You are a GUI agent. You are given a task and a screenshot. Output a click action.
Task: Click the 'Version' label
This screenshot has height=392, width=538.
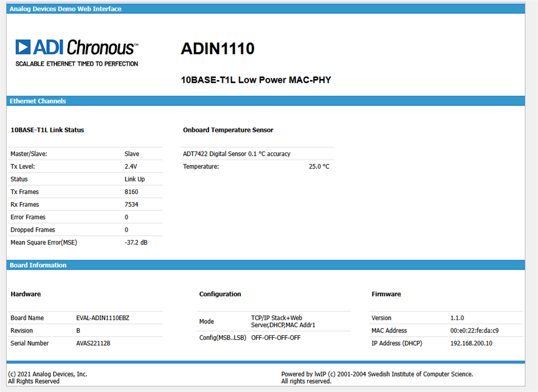(x=381, y=318)
